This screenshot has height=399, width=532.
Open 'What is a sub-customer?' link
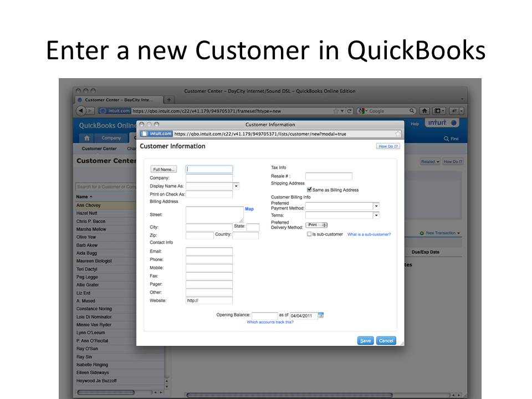point(369,234)
